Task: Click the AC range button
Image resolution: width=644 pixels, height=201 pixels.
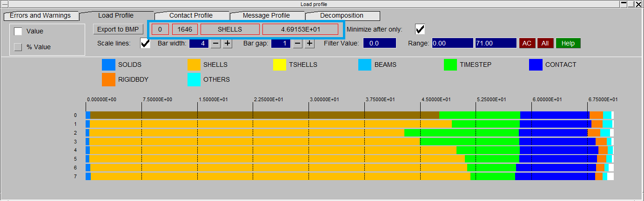Action: click(527, 43)
